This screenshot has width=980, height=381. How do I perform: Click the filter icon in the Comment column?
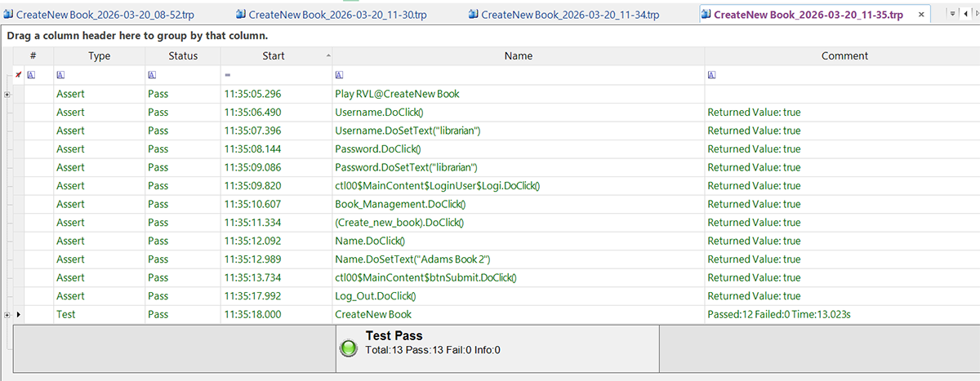tap(711, 75)
